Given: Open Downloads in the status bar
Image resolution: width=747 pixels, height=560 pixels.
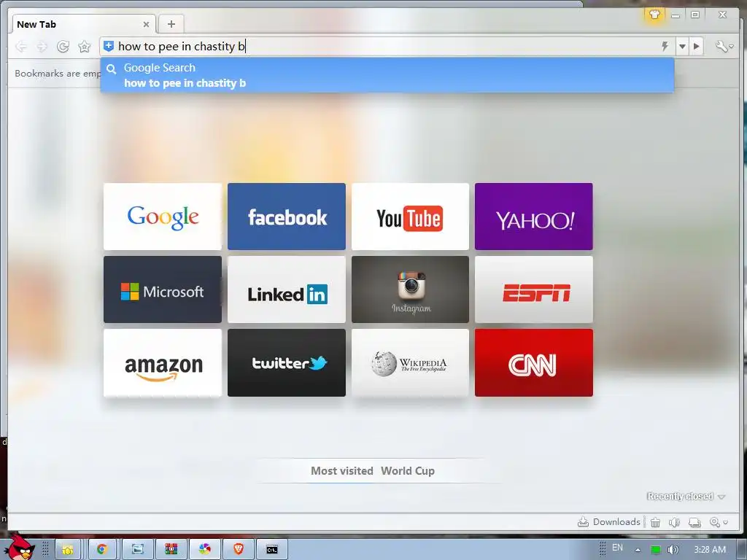Looking at the screenshot, I should (609, 522).
